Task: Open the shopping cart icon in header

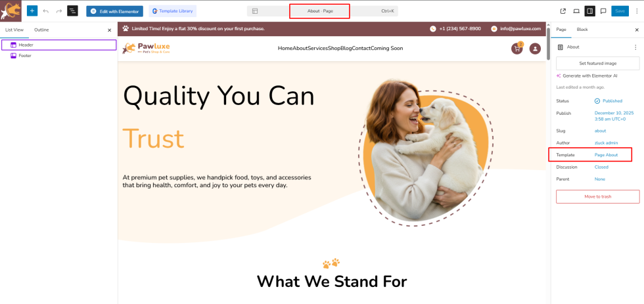Action: pyautogui.click(x=517, y=49)
